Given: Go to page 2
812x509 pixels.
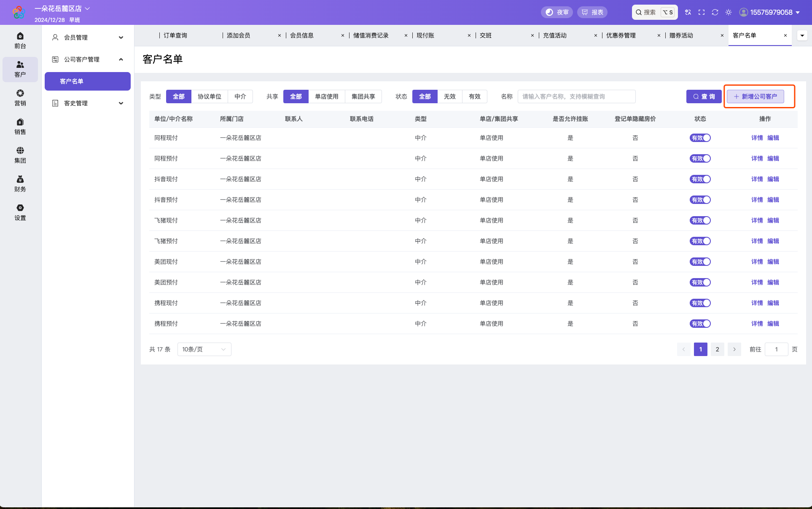Looking at the screenshot, I should pyautogui.click(x=718, y=349).
